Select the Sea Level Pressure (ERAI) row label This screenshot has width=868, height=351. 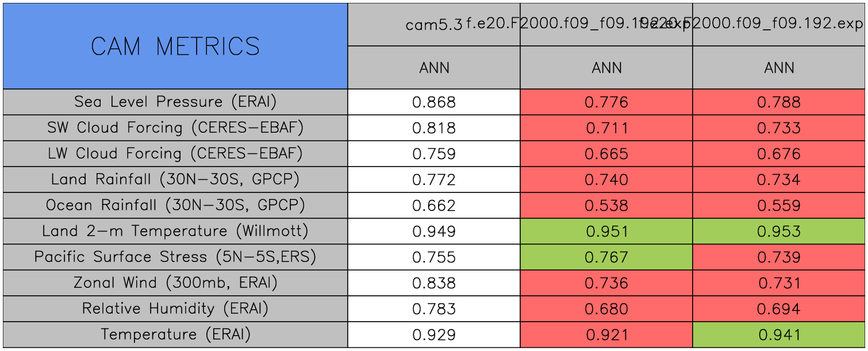coord(175,102)
